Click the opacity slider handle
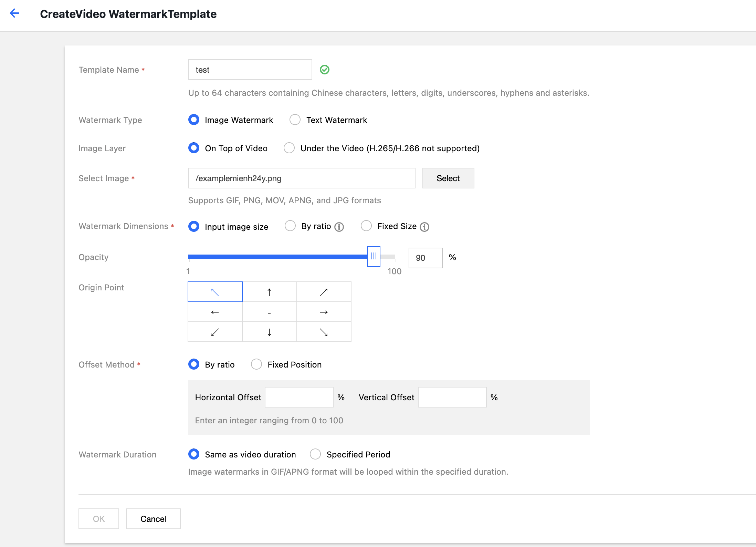Viewport: 756px width, 547px height. [x=374, y=257]
